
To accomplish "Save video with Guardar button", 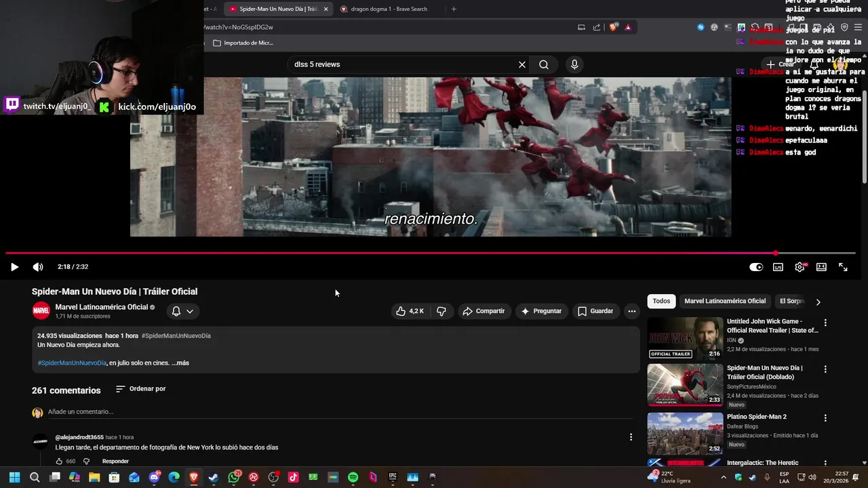I will [x=595, y=311].
